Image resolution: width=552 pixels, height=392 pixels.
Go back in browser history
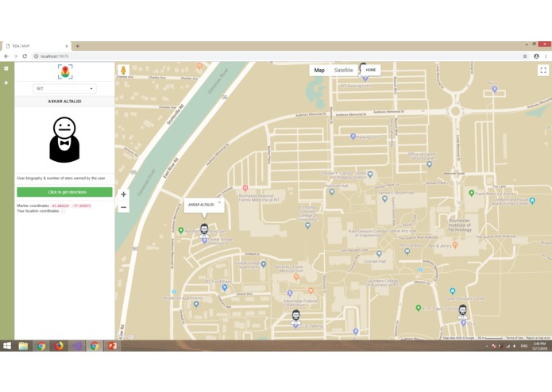tap(6, 56)
